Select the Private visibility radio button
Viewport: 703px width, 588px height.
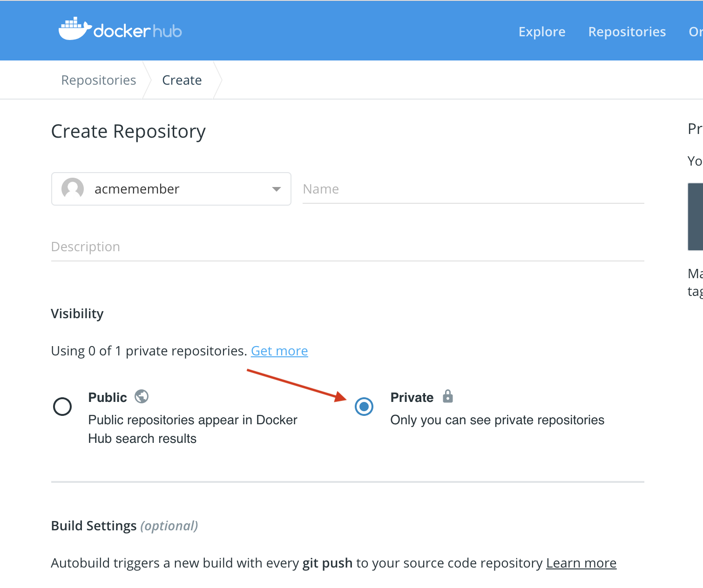point(365,407)
